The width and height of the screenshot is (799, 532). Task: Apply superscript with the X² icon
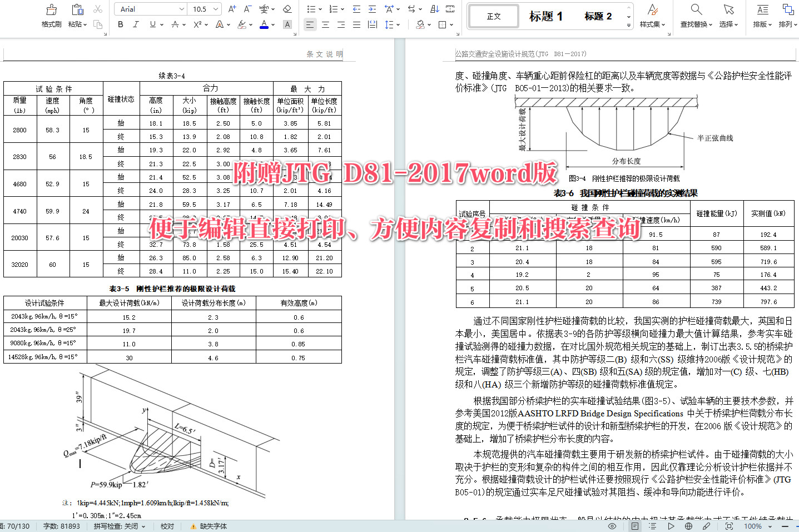click(197, 25)
